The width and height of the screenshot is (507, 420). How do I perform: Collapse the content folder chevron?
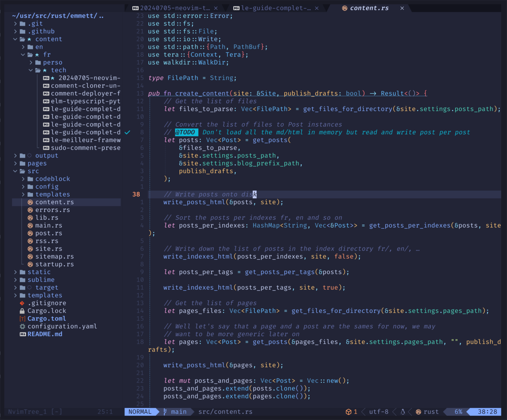click(15, 39)
